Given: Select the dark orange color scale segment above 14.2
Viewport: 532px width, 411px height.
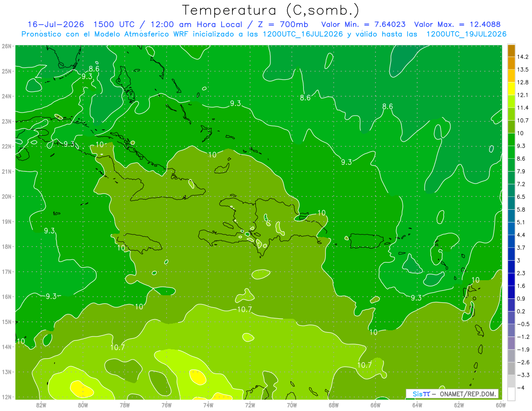Looking at the screenshot, I should [511, 50].
